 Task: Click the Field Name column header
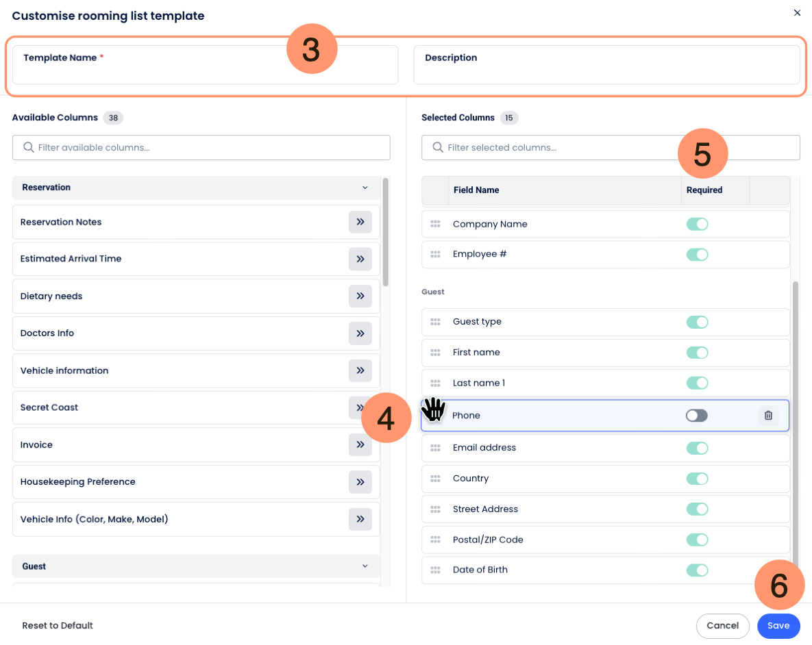coord(476,190)
